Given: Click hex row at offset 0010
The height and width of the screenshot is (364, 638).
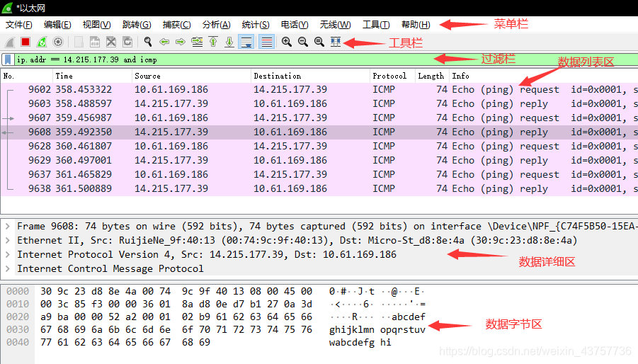Looking at the screenshot, I should 176,305.
